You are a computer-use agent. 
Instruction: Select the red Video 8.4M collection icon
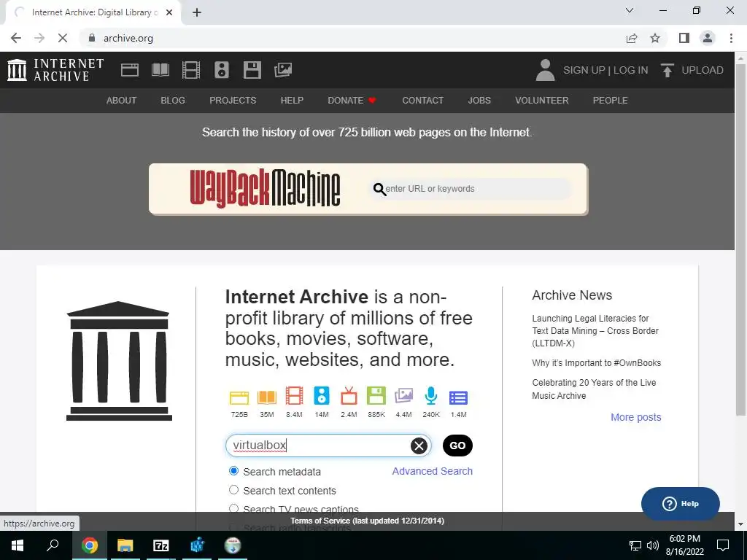tap(294, 396)
